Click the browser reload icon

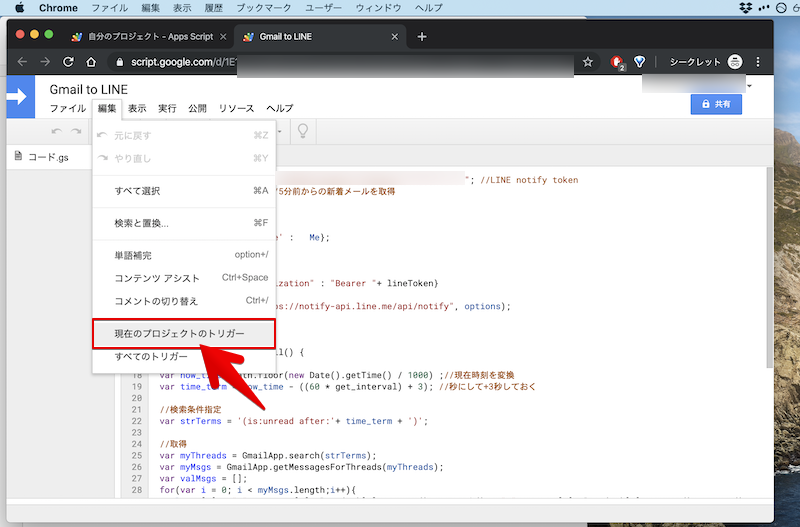68,62
